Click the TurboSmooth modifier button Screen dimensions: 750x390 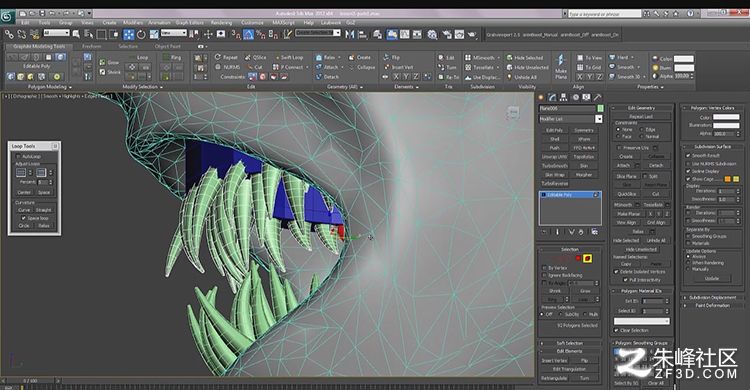click(x=555, y=166)
